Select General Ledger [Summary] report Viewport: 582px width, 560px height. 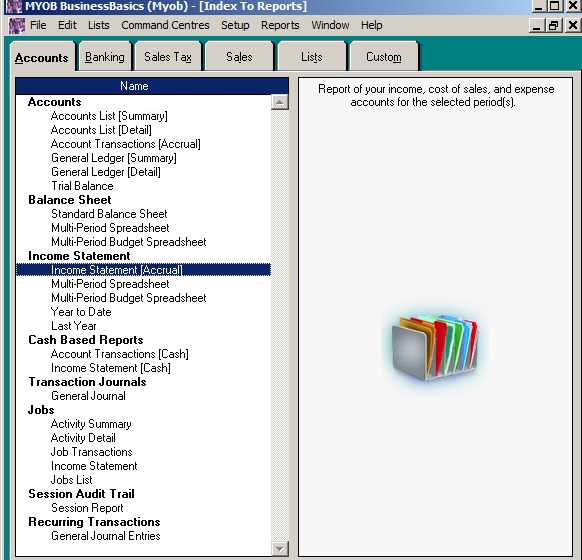point(114,158)
